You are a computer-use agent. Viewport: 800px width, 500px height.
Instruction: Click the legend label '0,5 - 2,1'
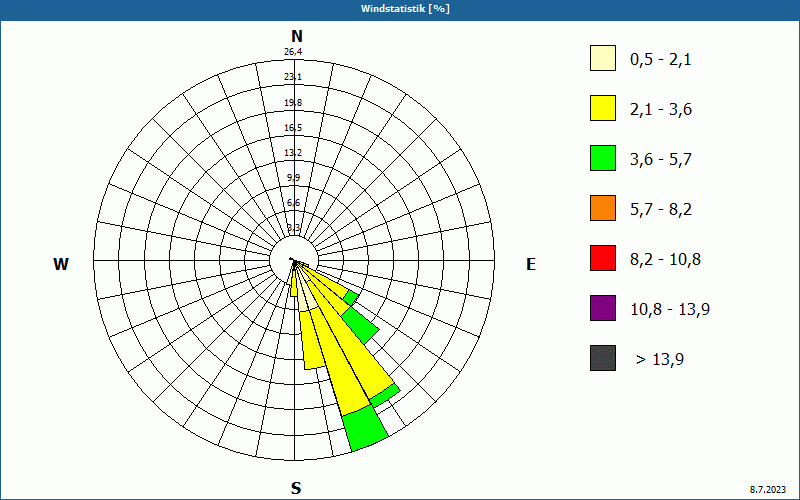tap(661, 60)
